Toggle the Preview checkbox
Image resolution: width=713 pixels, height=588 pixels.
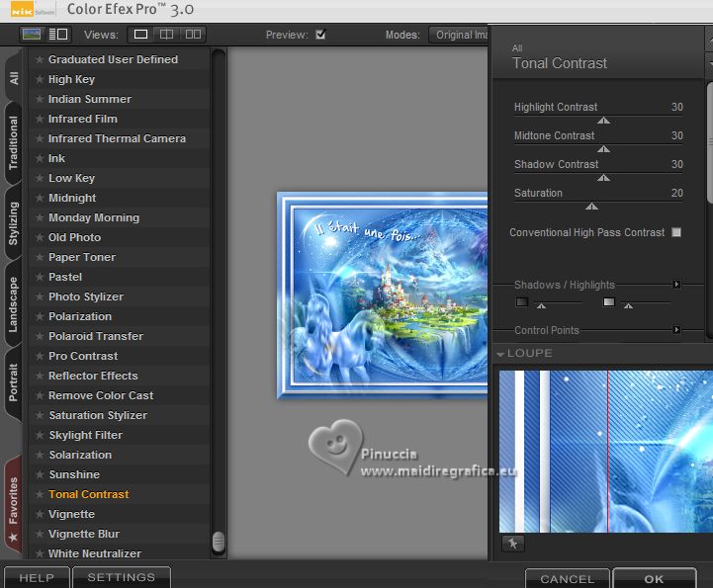click(x=320, y=35)
